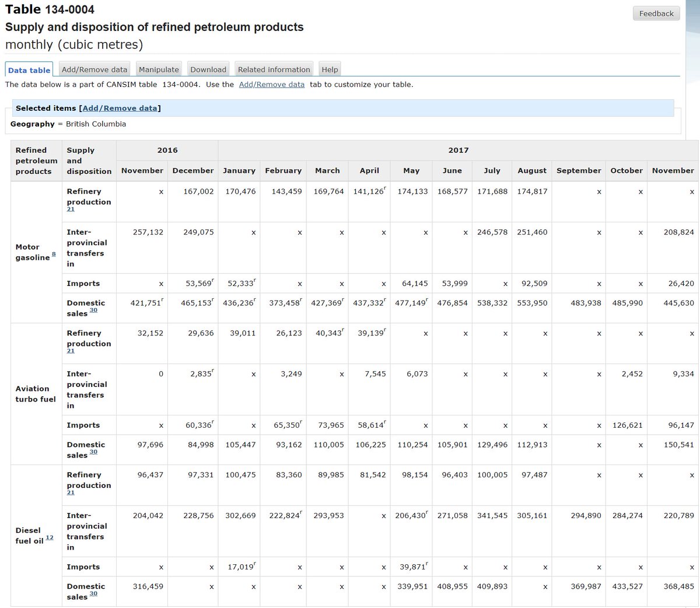View the Related information tab

click(x=274, y=69)
